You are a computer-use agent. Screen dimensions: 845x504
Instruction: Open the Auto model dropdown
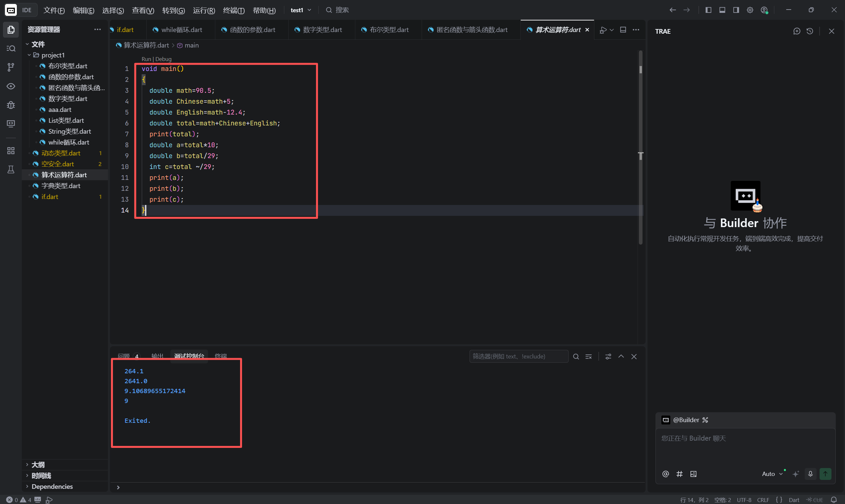pyautogui.click(x=772, y=474)
